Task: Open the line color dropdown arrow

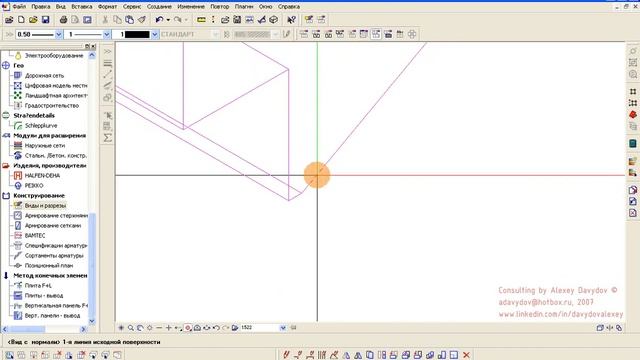Action: (155, 34)
